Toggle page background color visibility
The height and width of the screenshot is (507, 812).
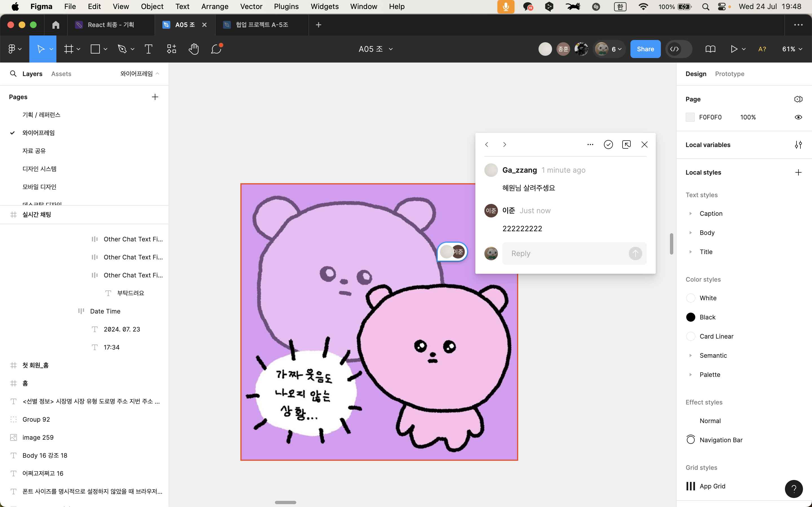[798, 117]
